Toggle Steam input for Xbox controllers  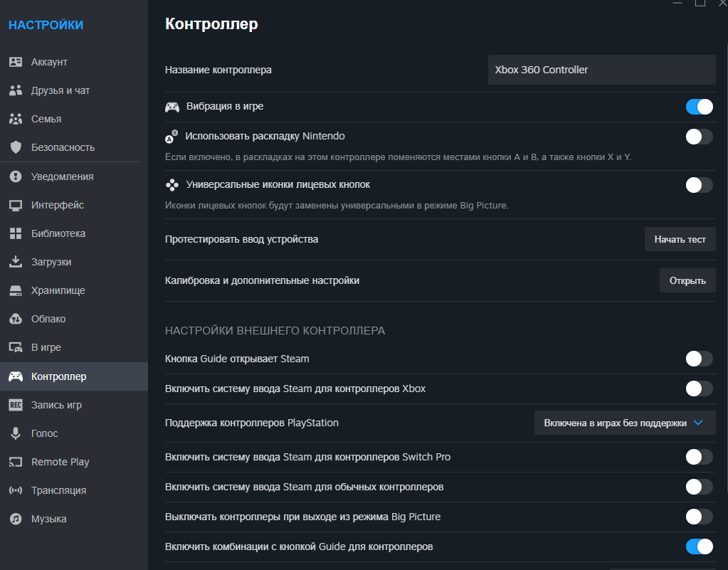[700, 389]
